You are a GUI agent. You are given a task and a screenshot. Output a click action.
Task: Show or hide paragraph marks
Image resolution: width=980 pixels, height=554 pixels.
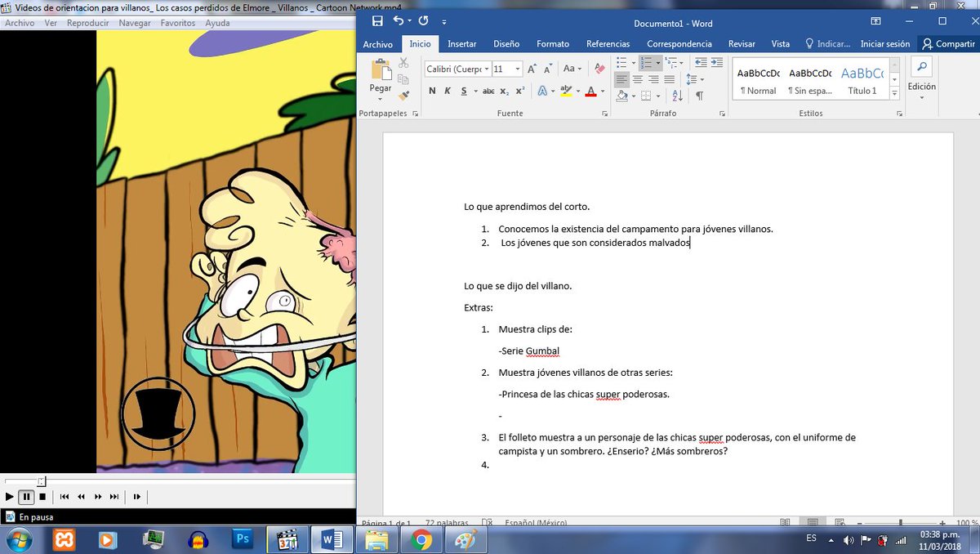(x=699, y=96)
